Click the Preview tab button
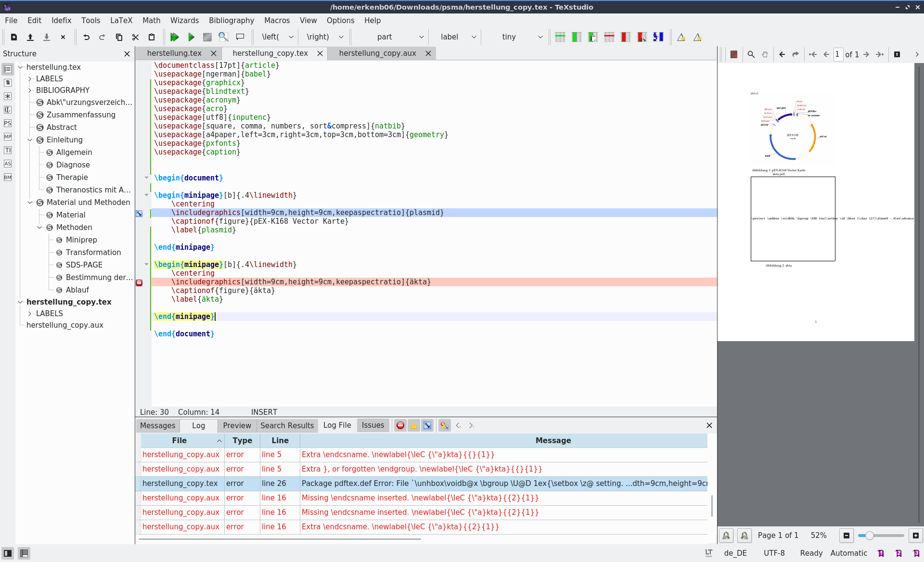924x562 pixels. point(237,425)
